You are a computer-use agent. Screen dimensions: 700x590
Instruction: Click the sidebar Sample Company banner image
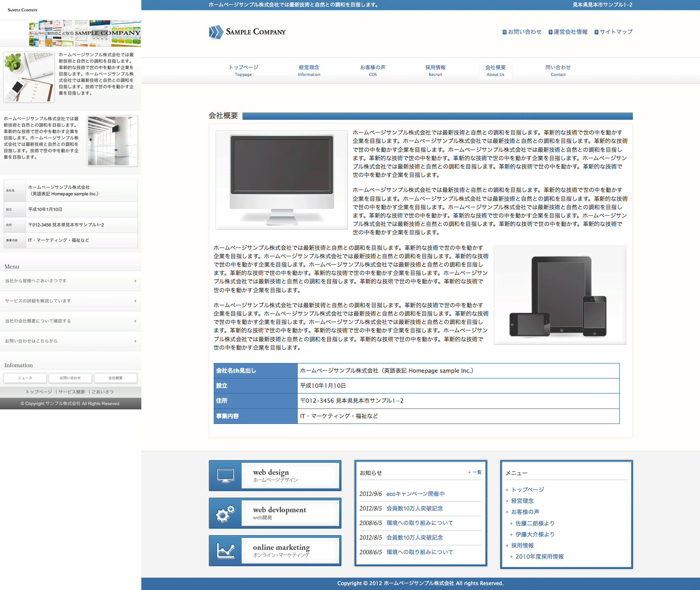coord(85,33)
